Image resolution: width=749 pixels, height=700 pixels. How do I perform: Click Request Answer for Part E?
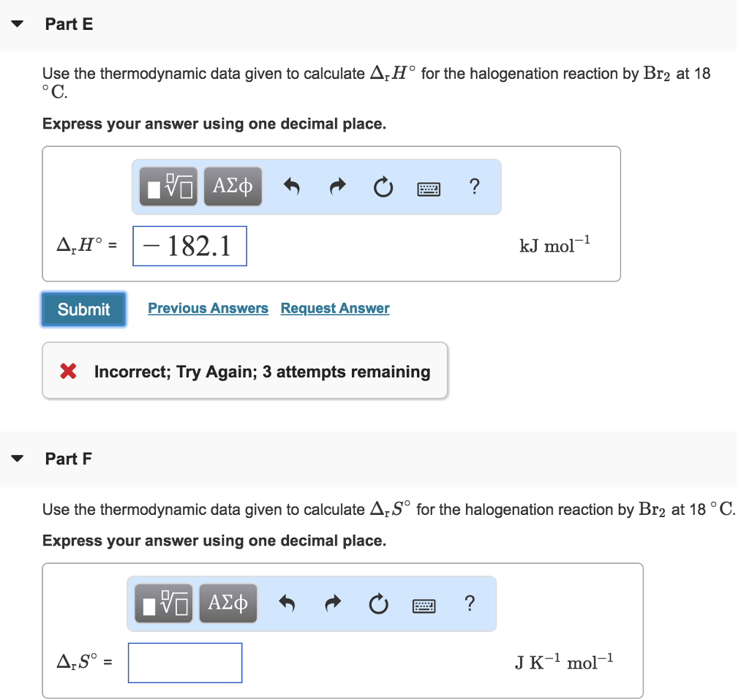(x=334, y=308)
